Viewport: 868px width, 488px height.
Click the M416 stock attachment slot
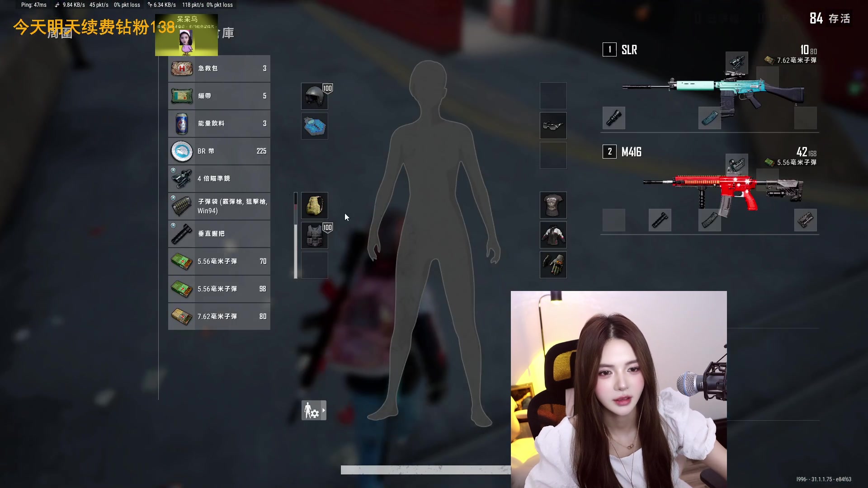[x=806, y=220]
